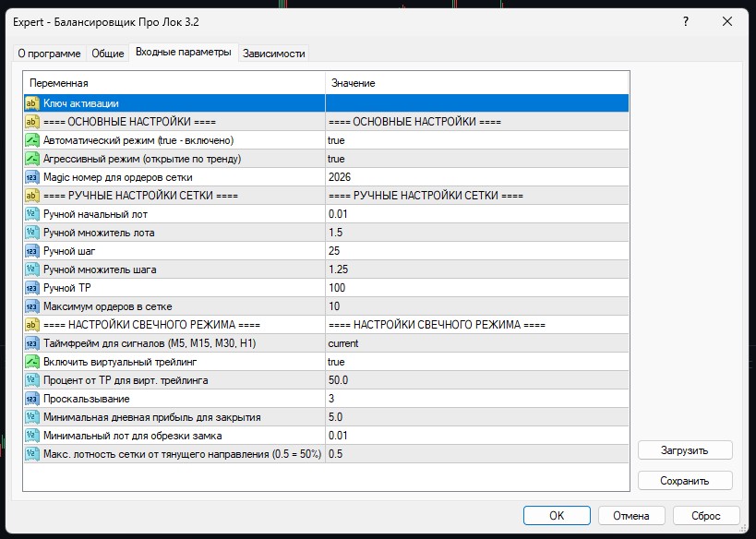Click the icon next to ОСНОВНЫЕ НАСТРОЙКИ row
This screenshot has height=539, width=756.
(x=31, y=122)
